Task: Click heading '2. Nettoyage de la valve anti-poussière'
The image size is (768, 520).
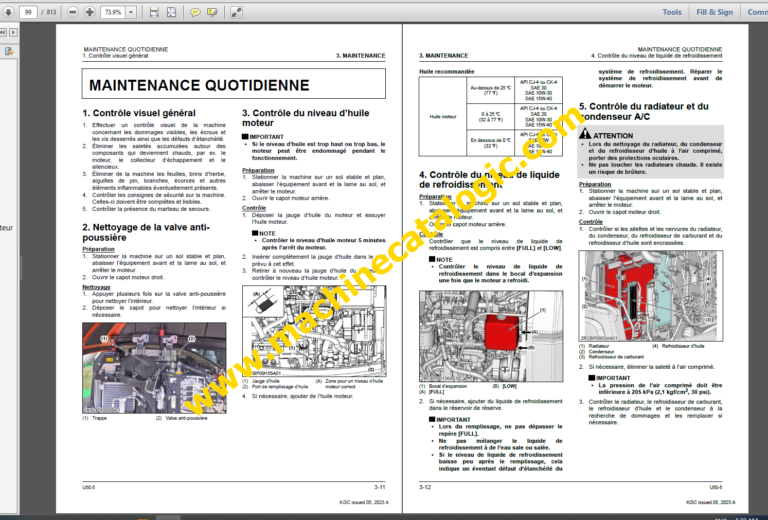Action: click(146, 233)
